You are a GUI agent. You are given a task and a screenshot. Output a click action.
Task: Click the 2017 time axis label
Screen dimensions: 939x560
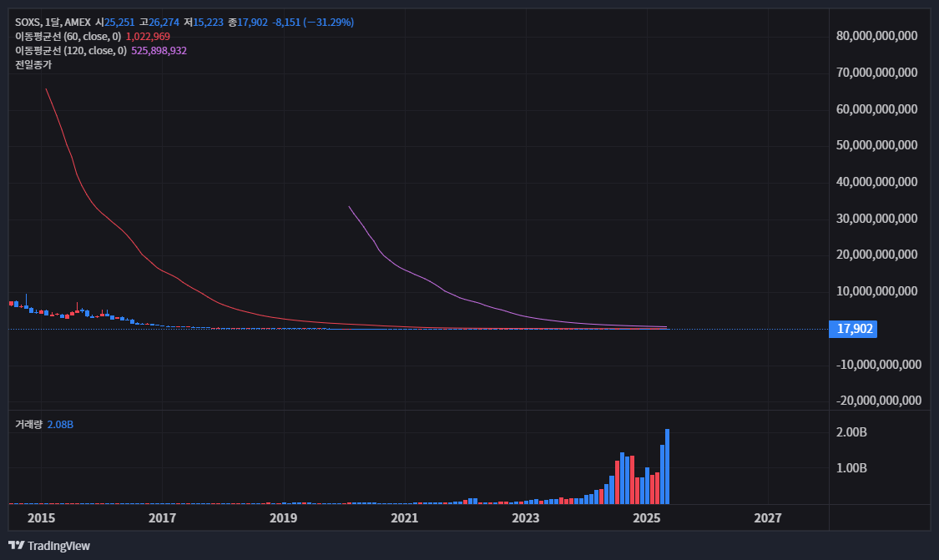(x=162, y=518)
